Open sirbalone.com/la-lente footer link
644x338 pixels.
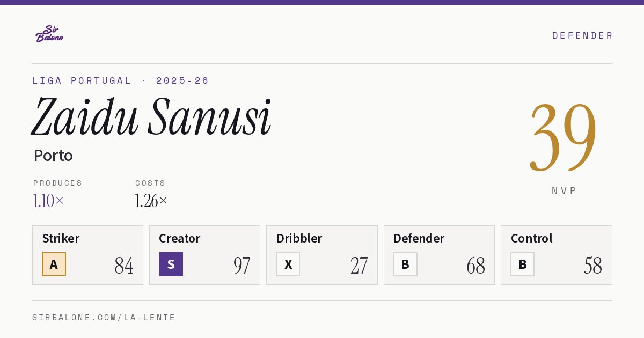(x=104, y=318)
